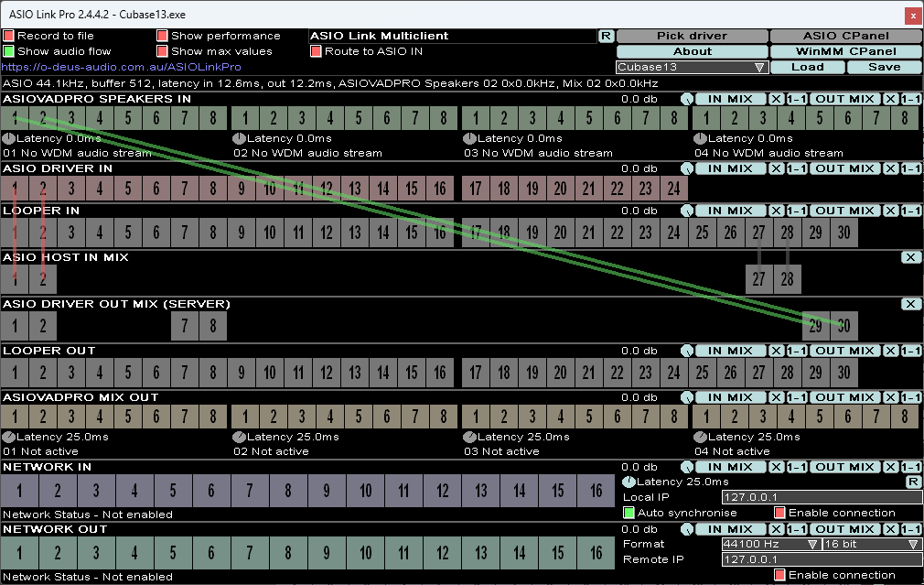Select ASIO Driver In channel 17
The height and width of the screenshot is (585, 924).
point(476,189)
